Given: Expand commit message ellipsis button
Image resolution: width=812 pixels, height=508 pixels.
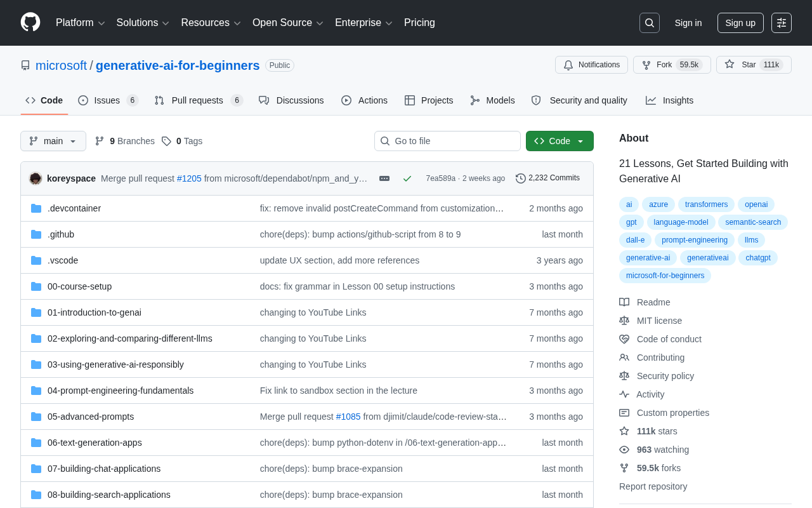Looking at the screenshot, I should [x=384, y=178].
